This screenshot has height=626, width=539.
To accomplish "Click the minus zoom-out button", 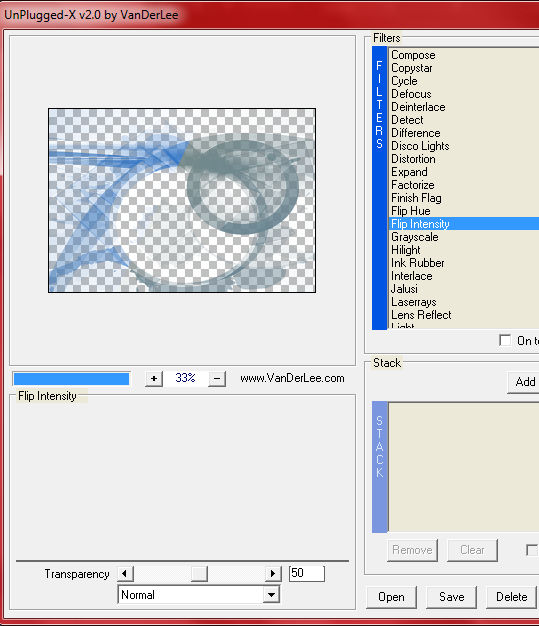I will pyautogui.click(x=217, y=378).
